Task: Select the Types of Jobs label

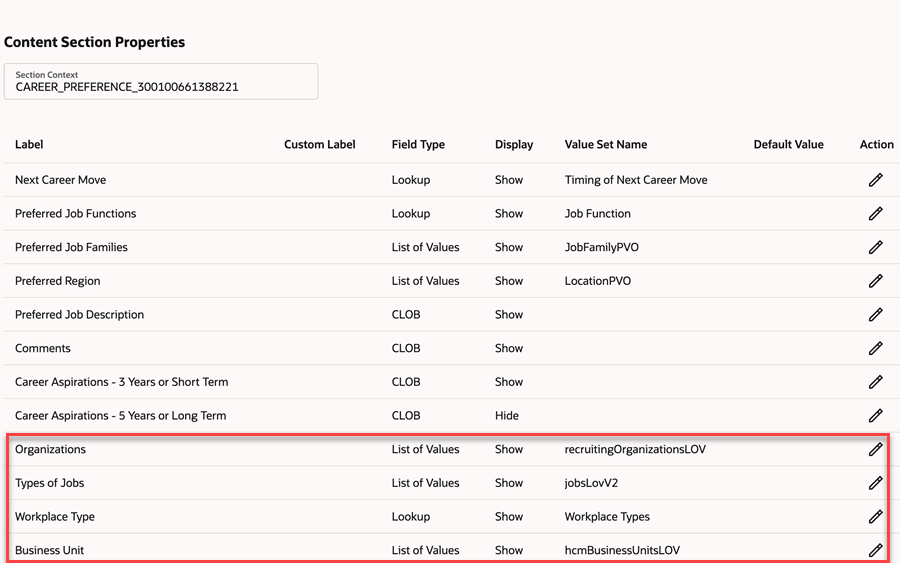Action: point(49,483)
